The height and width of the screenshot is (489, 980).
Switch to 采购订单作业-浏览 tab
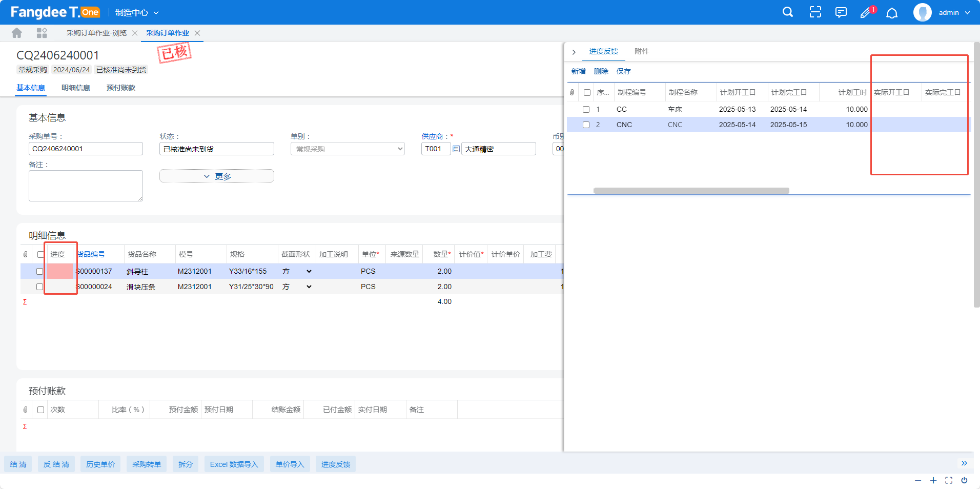(96, 33)
